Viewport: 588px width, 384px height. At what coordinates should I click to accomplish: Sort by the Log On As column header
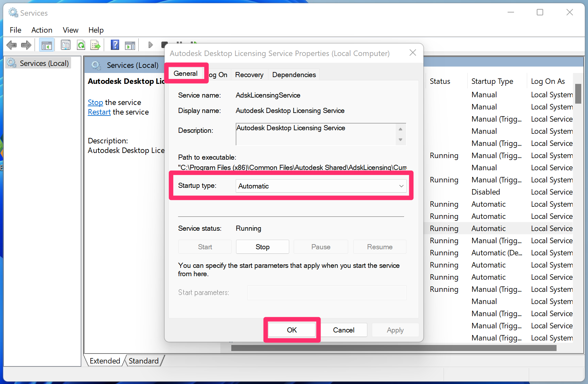(550, 81)
